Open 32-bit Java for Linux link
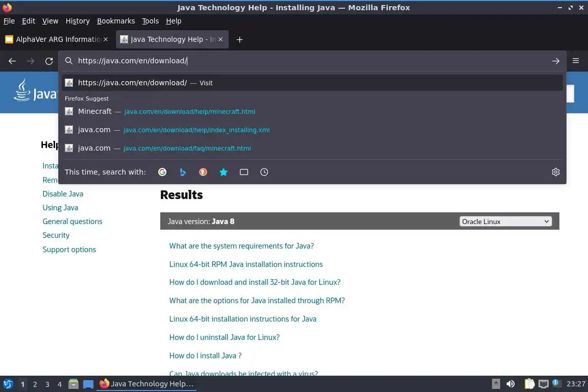Screen dimensions: 588x392 click(255, 282)
